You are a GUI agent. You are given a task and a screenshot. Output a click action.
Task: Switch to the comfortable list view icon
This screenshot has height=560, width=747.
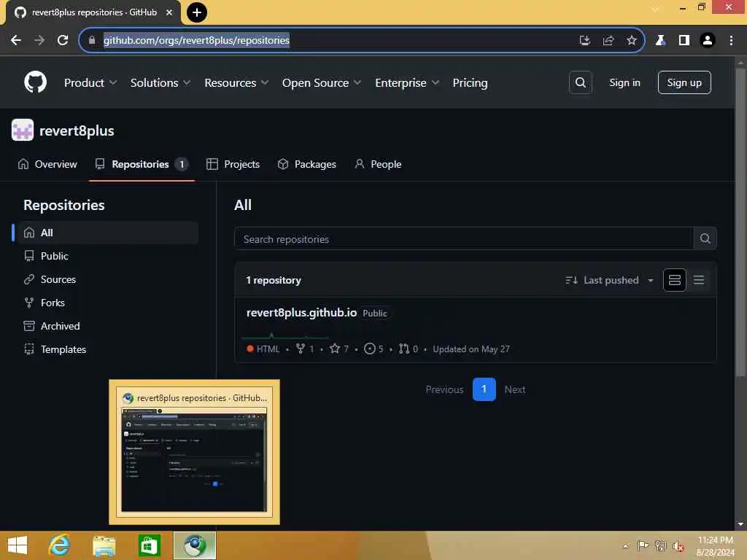(x=675, y=280)
